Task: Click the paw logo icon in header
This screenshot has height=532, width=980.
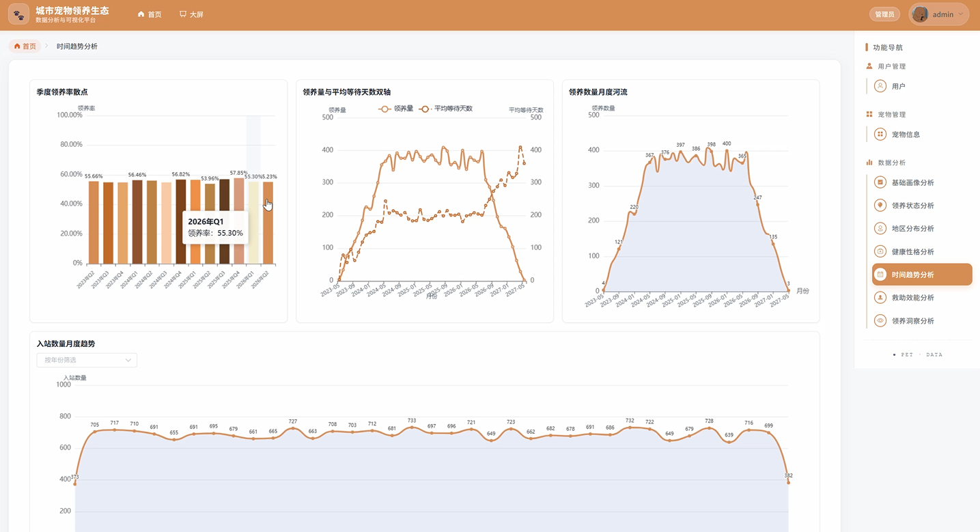Action: click(18, 14)
